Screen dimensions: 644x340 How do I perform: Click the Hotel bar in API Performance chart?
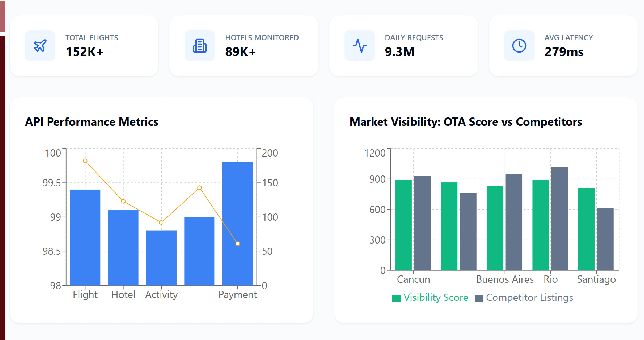pyautogui.click(x=123, y=248)
